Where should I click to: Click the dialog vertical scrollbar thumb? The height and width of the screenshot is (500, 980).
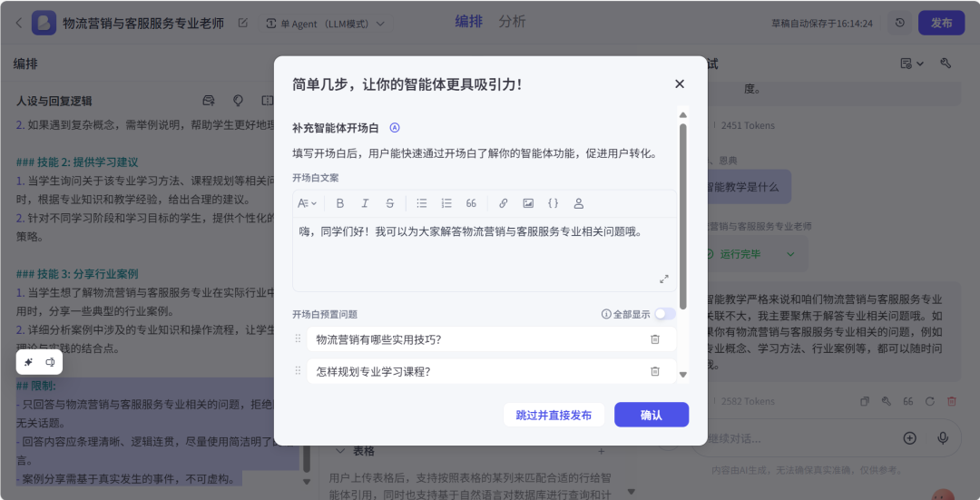click(683, 216)
